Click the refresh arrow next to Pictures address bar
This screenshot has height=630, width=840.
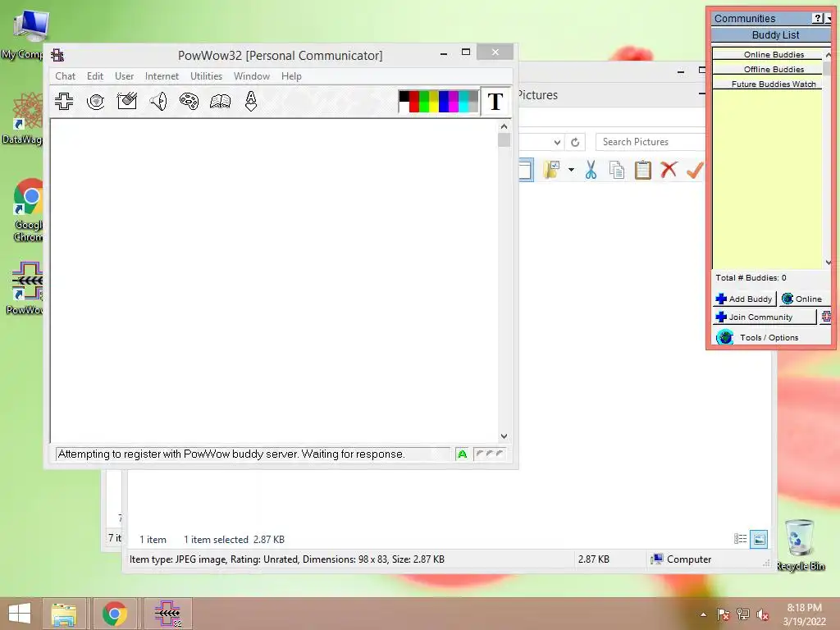click(575, 142)
